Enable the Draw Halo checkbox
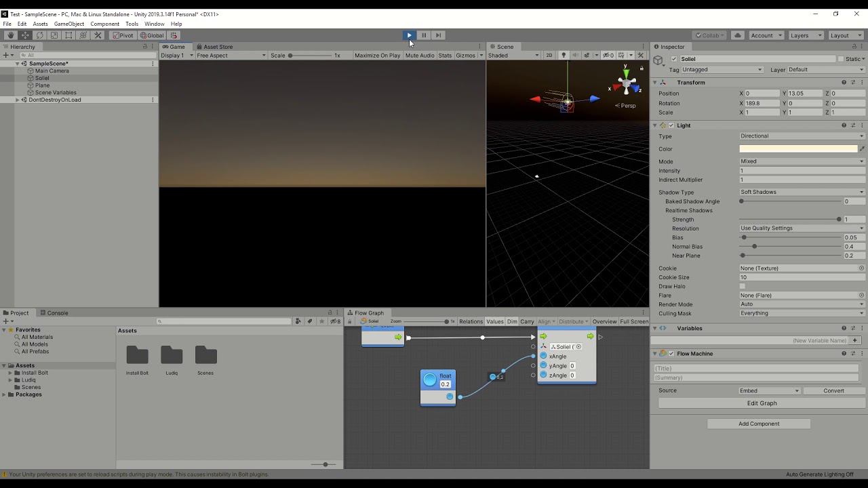This screenshot has height=488, width=868. 743,287
